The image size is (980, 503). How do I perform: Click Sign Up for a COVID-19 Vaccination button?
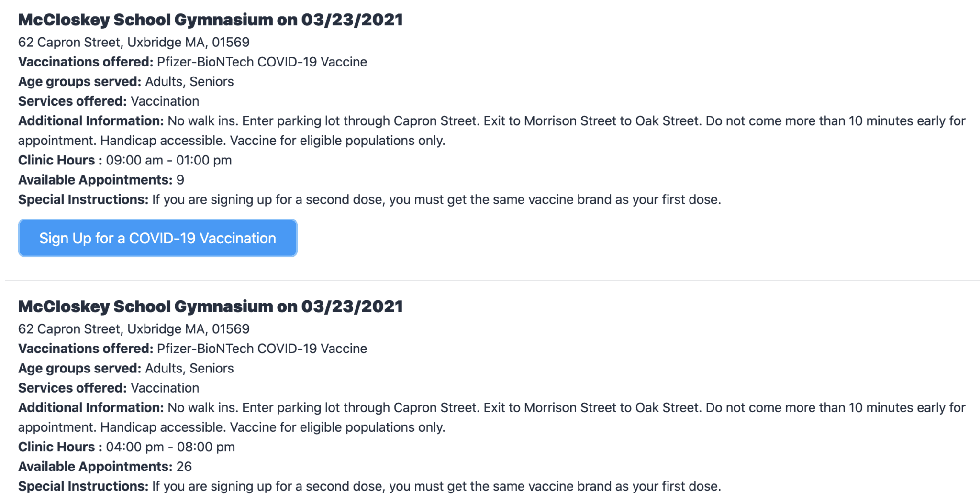pos(157,238)
